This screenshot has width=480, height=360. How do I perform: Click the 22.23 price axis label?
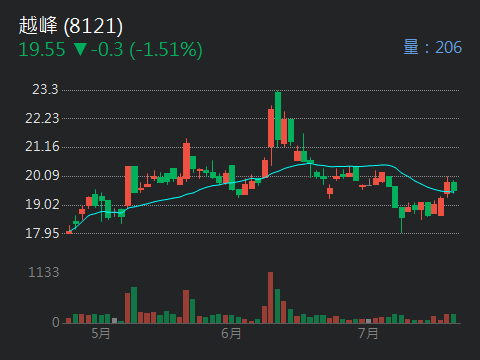tap(42, 118)
